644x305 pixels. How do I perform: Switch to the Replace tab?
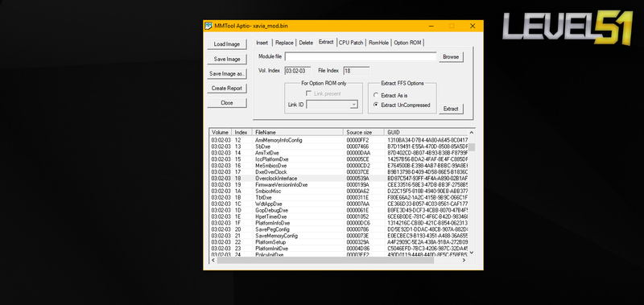pos(284,43)
